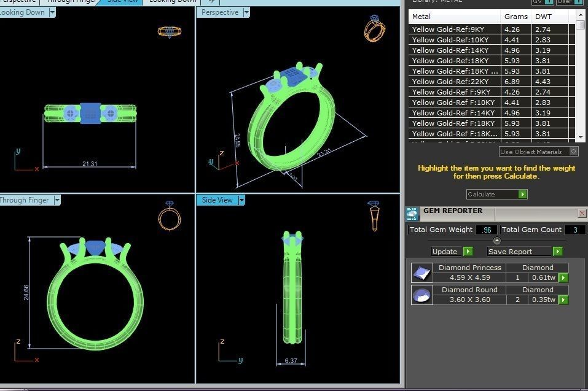The image size is (588, 391).
Task: Click the DWT column header
Action: click(x=550, y=17)
